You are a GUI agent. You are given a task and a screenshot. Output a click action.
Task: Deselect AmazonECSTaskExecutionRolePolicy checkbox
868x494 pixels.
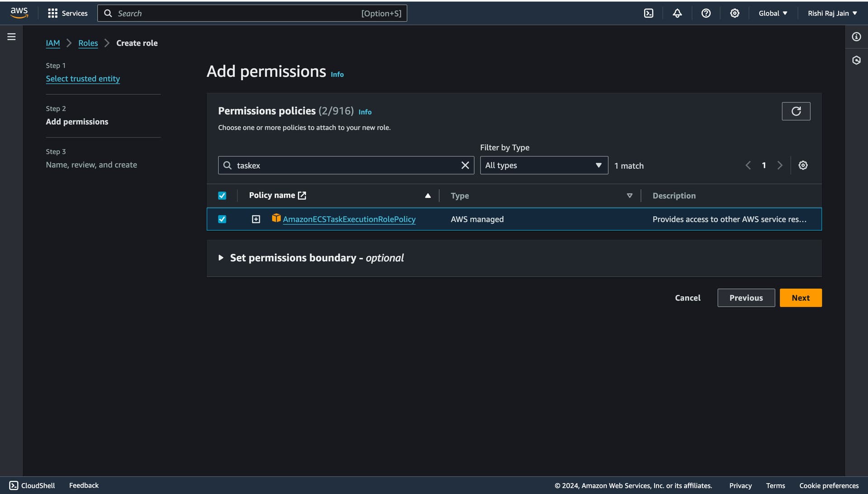click(x=222, y=219)
